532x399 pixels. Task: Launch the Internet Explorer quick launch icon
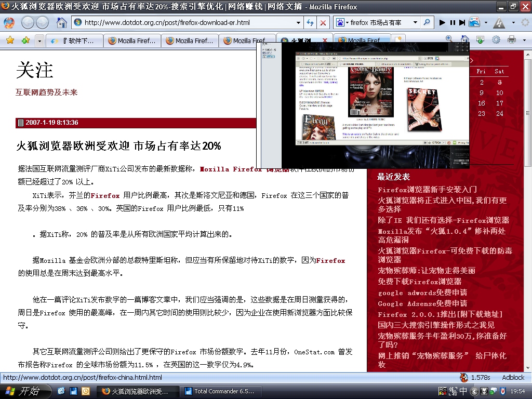click(x=61, y=391)
